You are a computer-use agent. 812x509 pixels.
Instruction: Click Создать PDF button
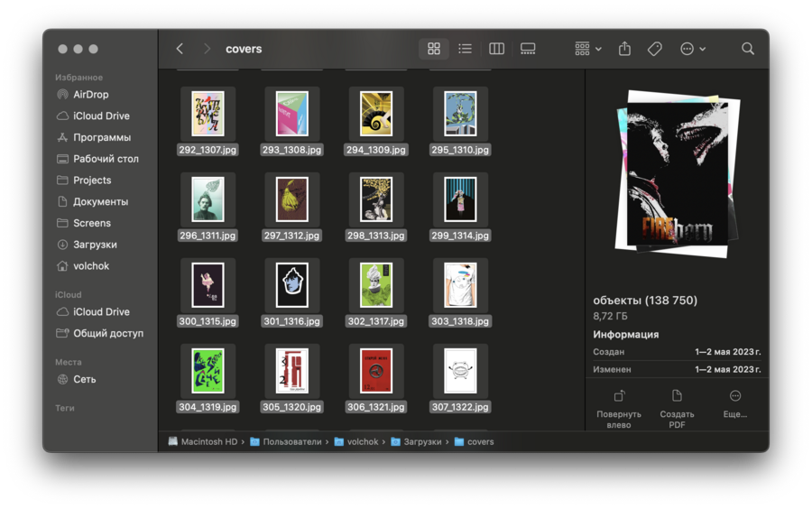click(677, 396)
